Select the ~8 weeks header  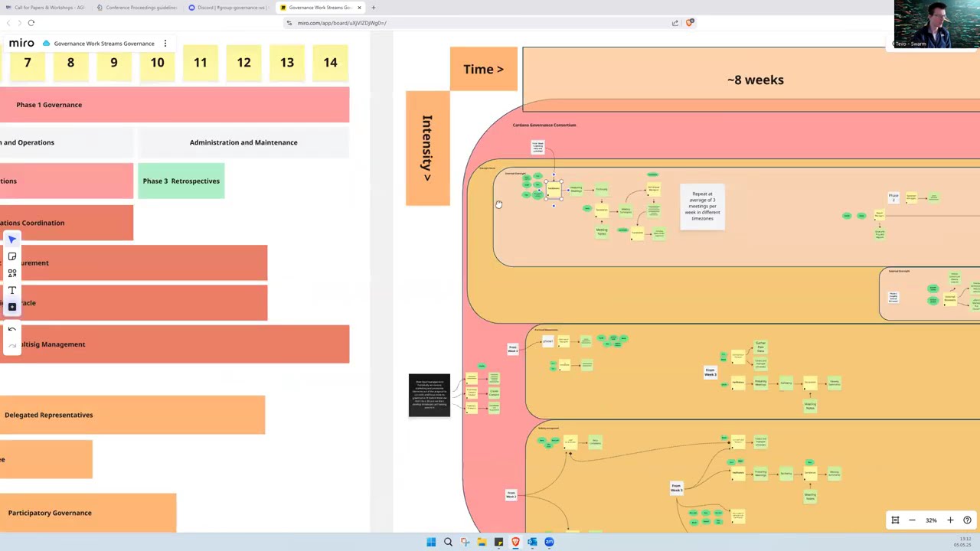click(751, 80)
